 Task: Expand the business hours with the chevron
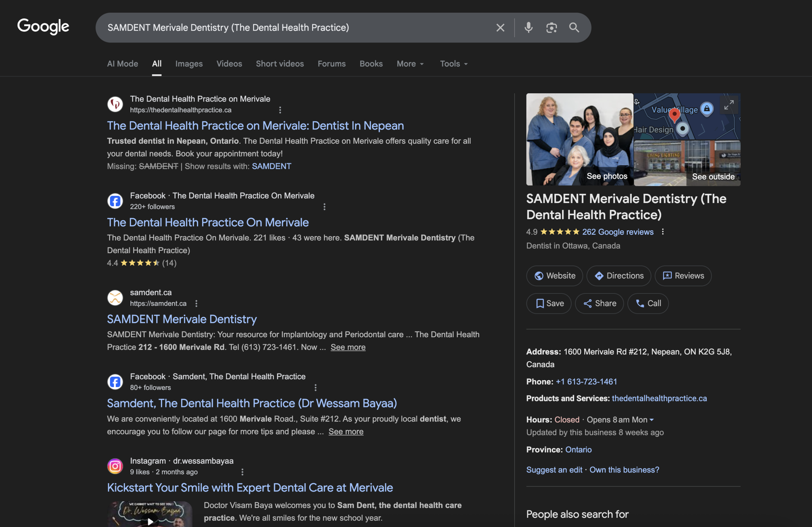pyautogui.click(x=652, y=420)
